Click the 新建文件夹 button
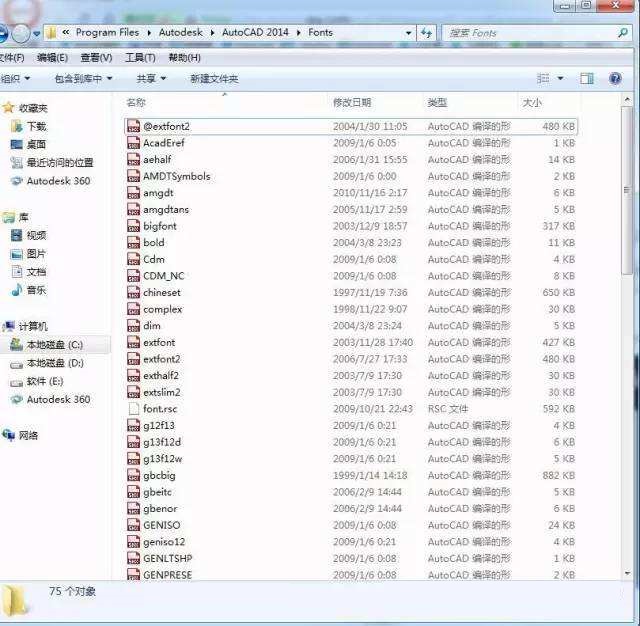Screen dimensions: 640x626 [x=214, y=78]
